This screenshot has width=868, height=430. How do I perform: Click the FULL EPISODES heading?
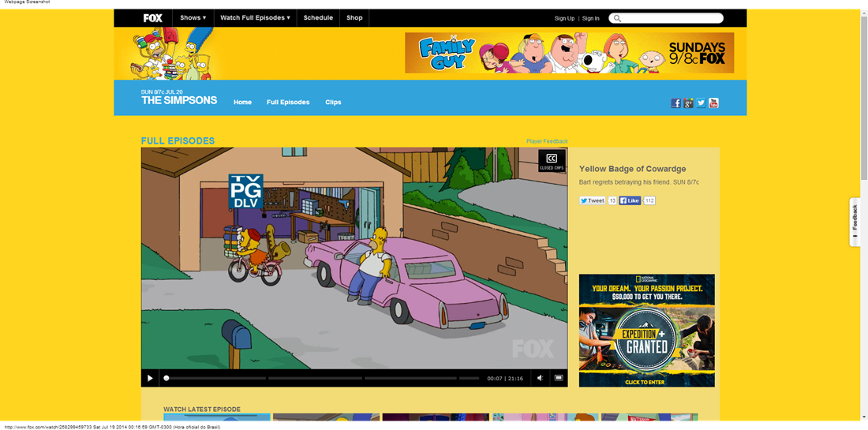(178, 141)
